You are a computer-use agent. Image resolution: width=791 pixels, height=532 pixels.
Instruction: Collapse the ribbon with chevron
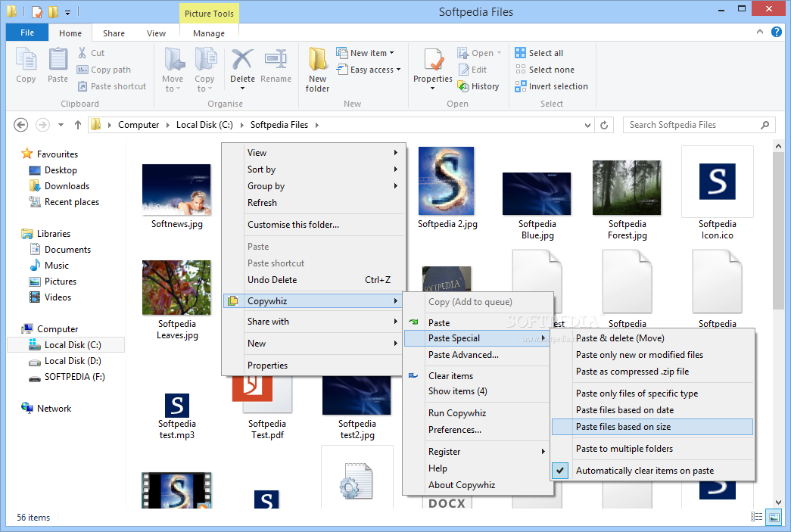point(760,32)
